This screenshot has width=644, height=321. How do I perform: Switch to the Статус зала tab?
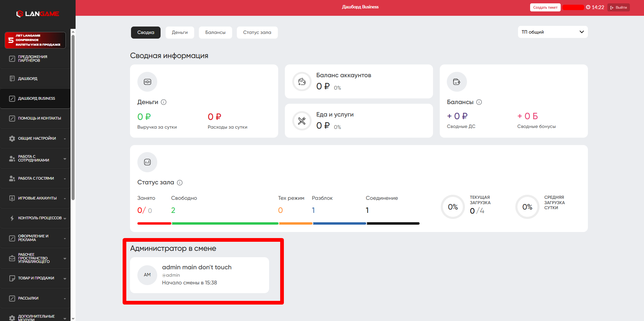257,33
